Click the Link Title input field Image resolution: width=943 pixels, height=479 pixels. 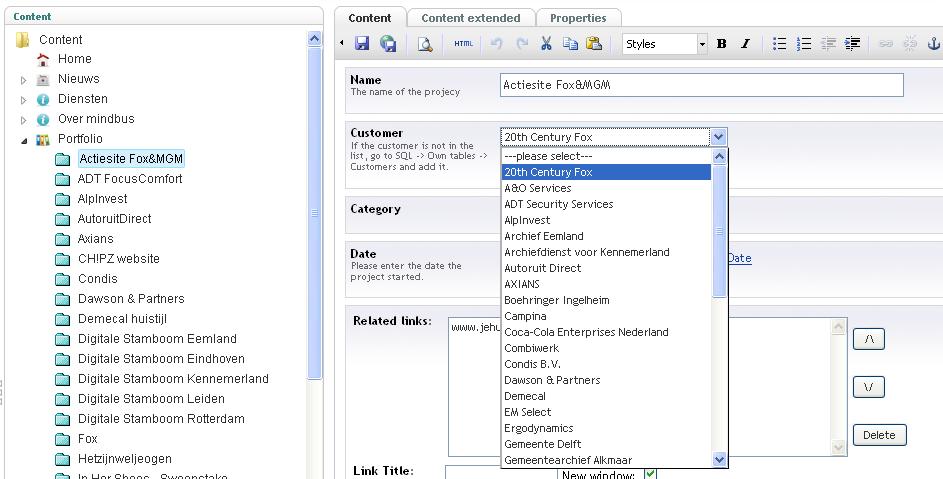pyautogui.click(x=502, y=473)
